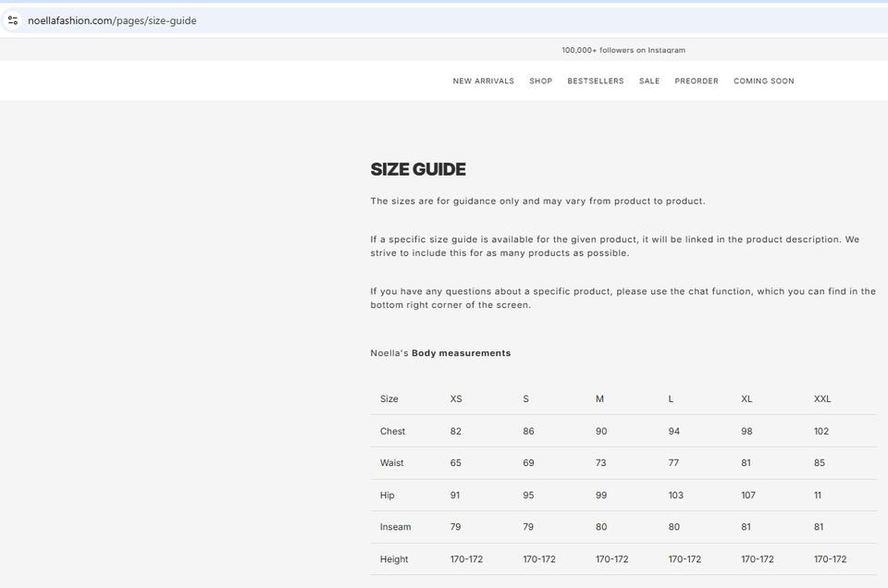Click the 'Size' header cell

(389, 399)
